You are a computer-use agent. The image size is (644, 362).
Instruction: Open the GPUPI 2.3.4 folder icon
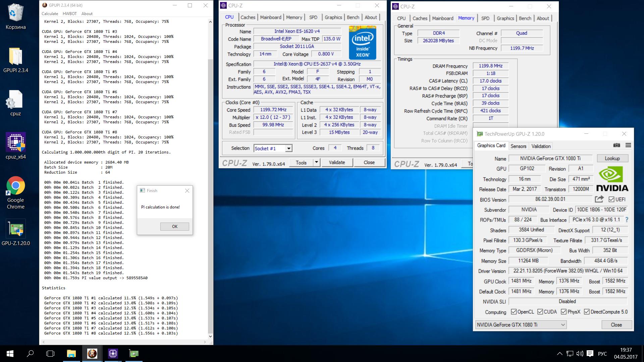point(15,60)
